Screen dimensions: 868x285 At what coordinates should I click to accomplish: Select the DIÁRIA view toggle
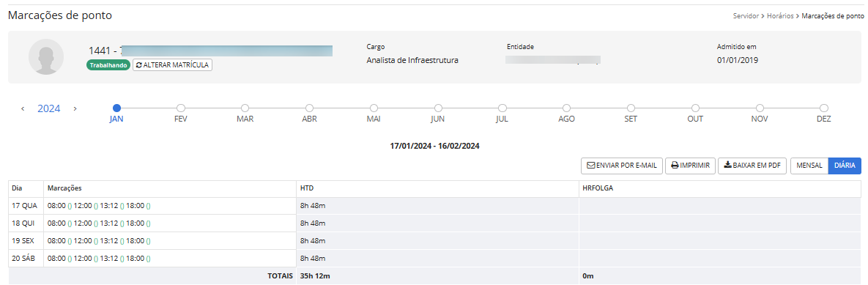tap(845, 166)
